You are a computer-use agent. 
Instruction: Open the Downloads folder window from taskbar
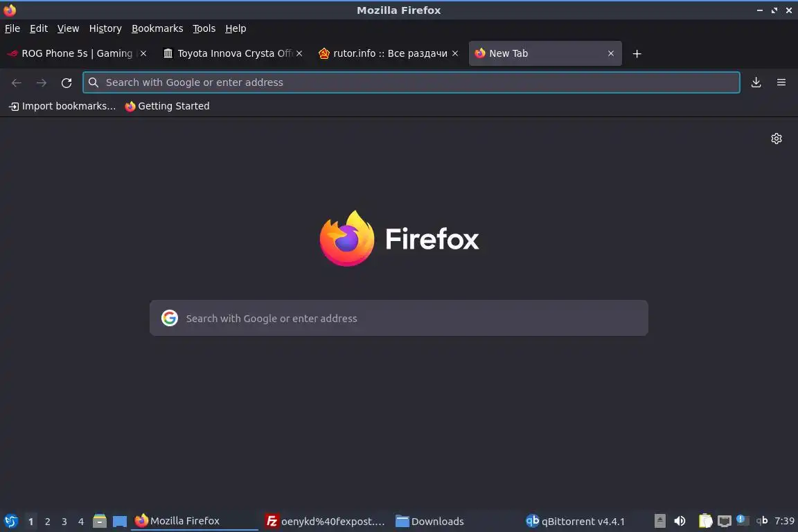point(456,521)
